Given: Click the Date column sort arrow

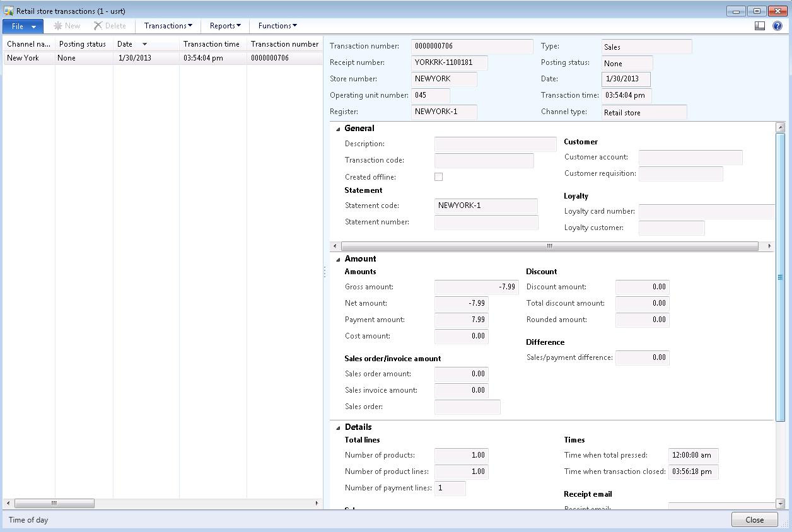Looking at the screenshot, I should pos(144,44).
